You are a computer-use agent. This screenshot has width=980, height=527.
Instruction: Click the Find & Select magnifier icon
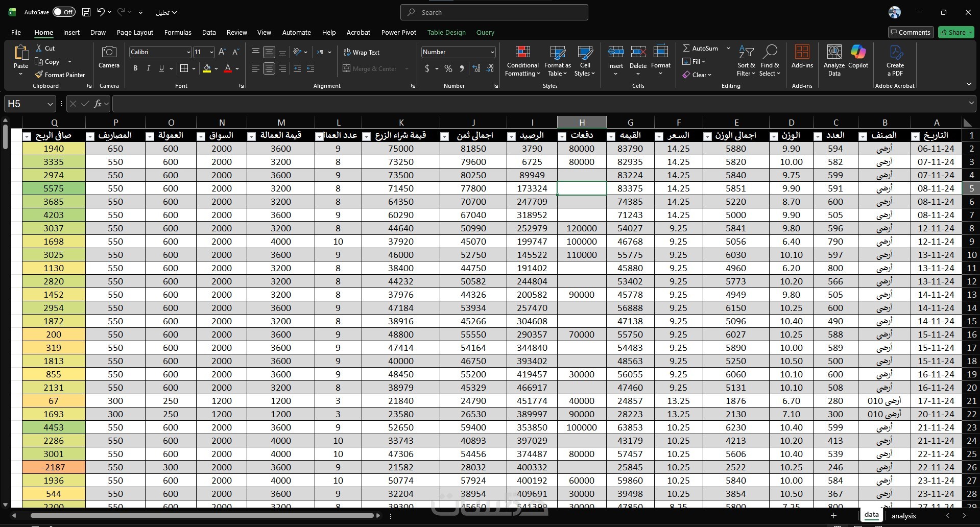click(x=770, y=52)
